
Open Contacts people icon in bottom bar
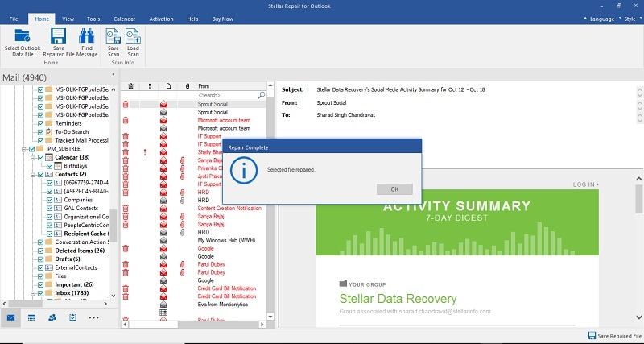[52, 317]
